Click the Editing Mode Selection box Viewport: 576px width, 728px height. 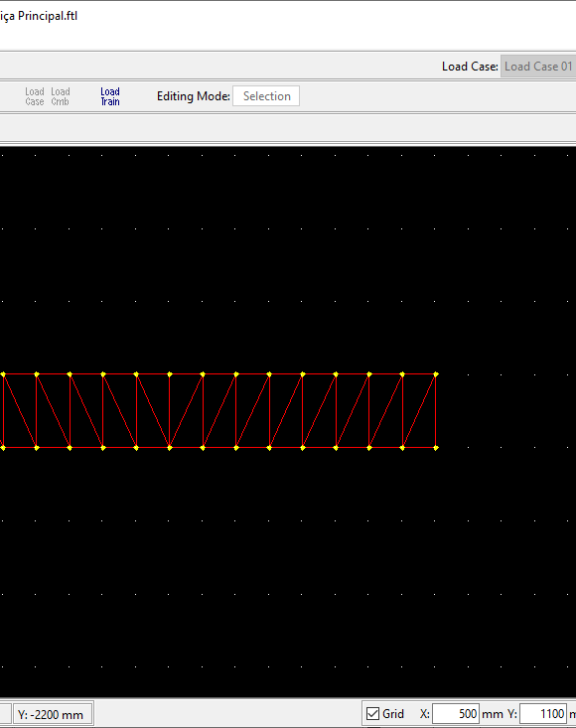click(266, 96)
